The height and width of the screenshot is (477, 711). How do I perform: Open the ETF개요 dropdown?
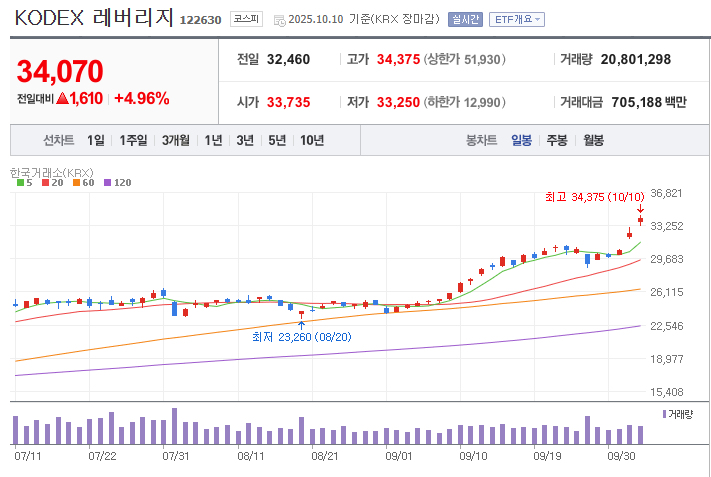[x=516, y=19]
